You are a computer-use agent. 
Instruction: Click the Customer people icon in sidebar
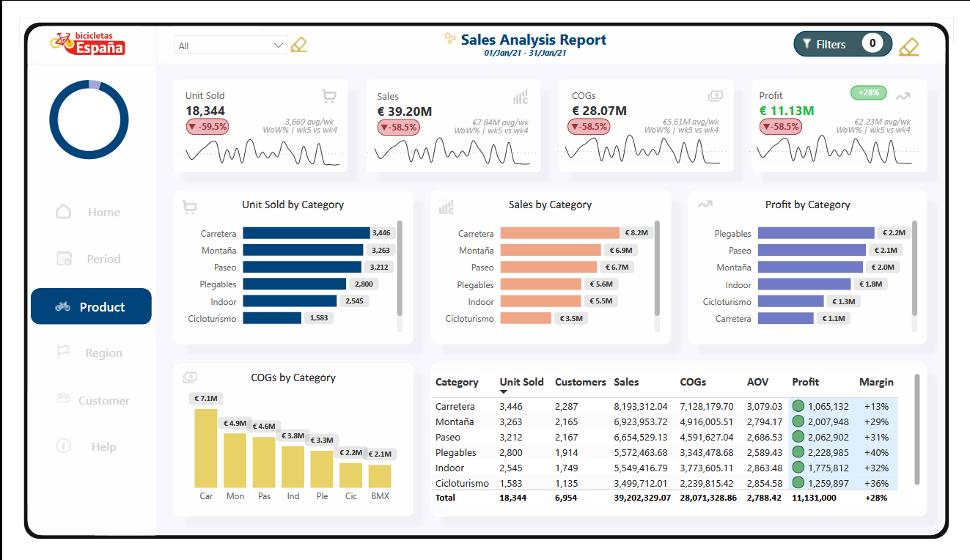pos(64,399)
